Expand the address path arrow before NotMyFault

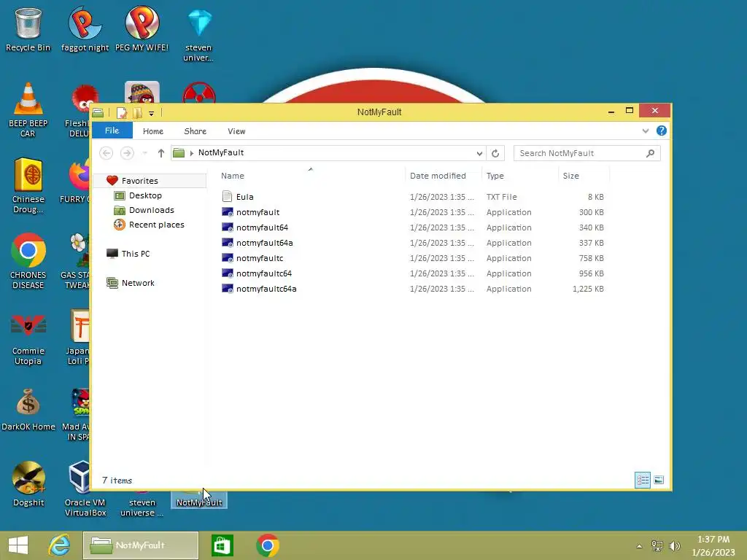192,153
